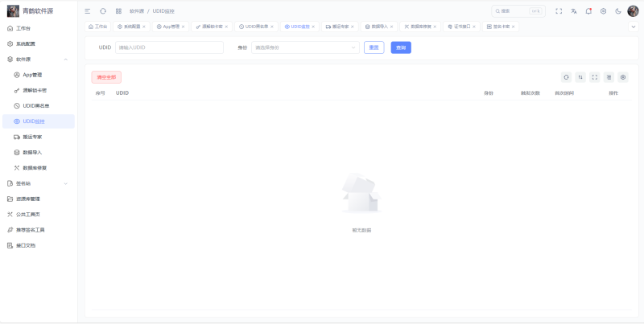The image size is (644, 324).
Task: Open 系统配置 in the sidebar
Action: [x=39, y=44]
